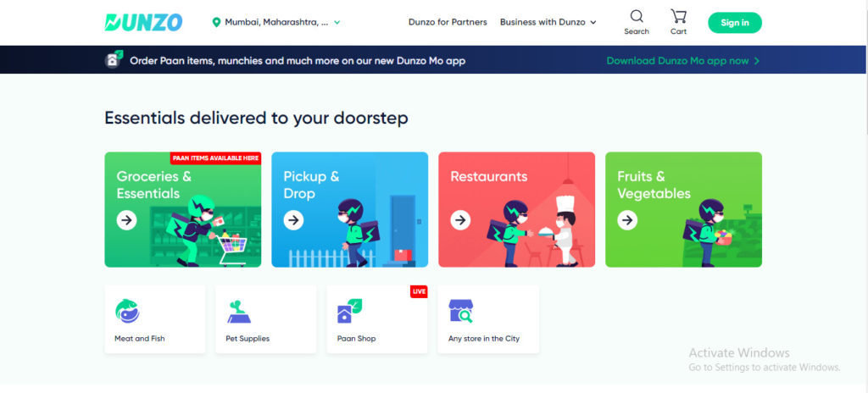Click the location pin icon
This screenshot has width=868, height=393.
point(216,23)
